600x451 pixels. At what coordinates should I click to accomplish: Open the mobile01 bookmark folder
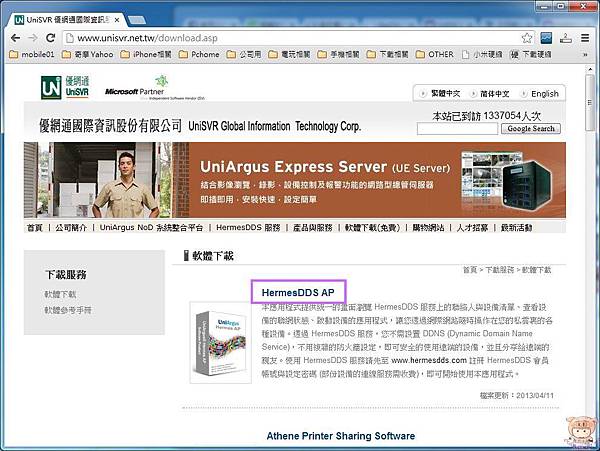click(x=32, y=54)
